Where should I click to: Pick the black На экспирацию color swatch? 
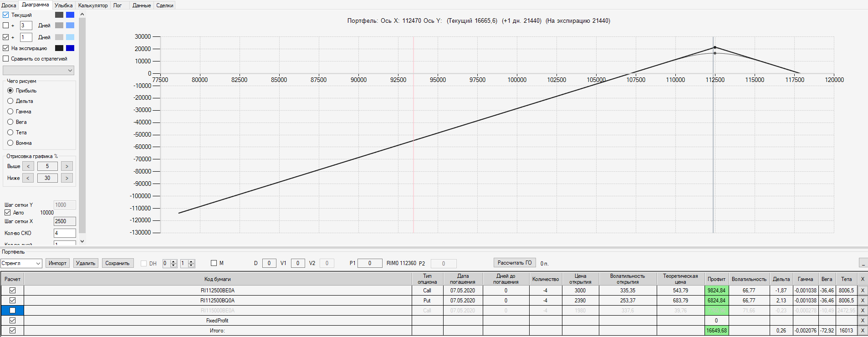pos(59,48)
